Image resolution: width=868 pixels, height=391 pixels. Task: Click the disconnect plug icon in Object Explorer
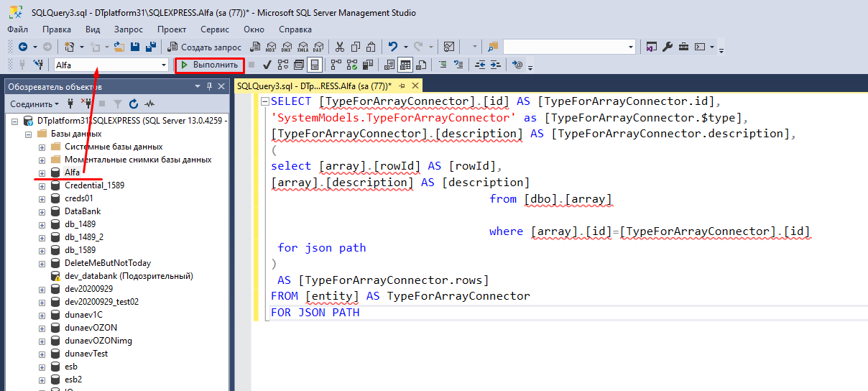87,104
